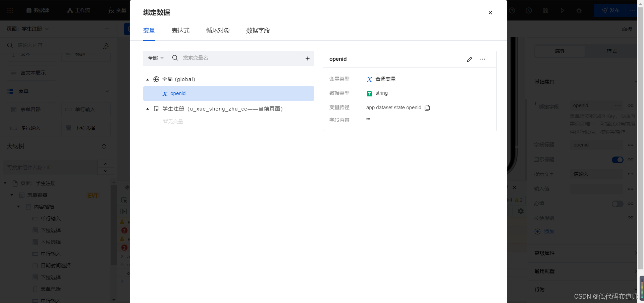
Task: Click the preview play icon in top bar
Action: (562, 10)
